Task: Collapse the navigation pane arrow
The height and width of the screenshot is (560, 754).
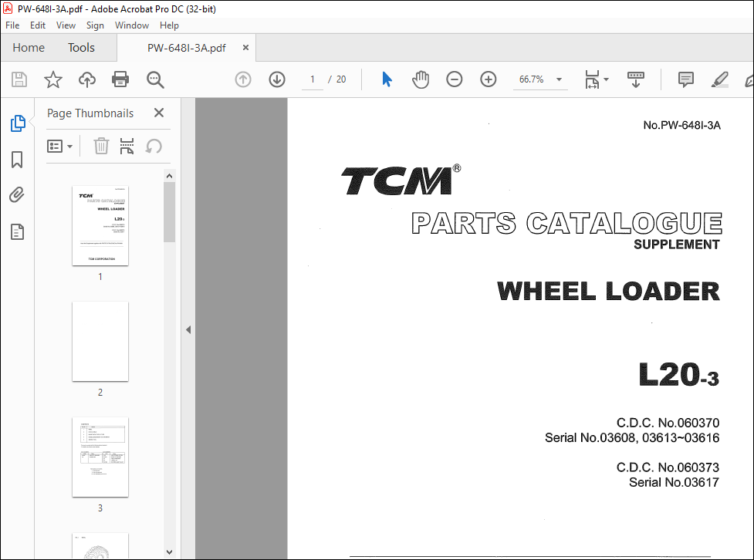Action: [x=188, y=329]
